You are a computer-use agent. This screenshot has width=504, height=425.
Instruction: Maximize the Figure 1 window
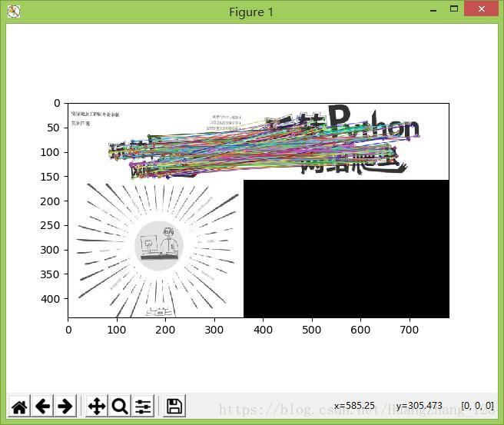point(453,10)
